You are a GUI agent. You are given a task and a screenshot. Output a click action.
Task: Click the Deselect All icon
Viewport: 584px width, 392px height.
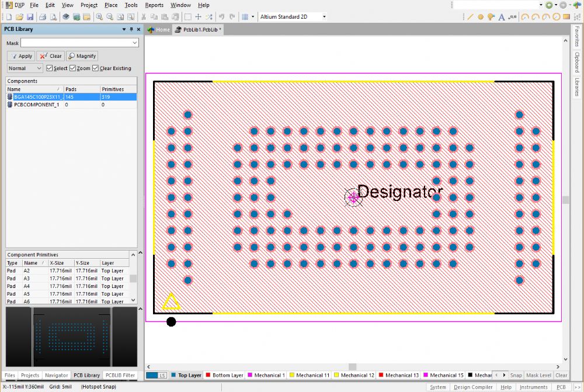[x=209, y=17]
